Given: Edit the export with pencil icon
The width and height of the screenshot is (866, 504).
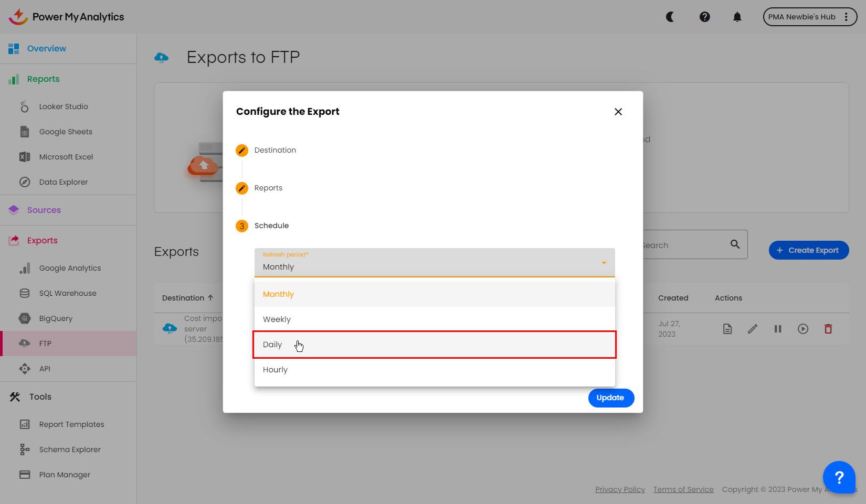Looking at the screenshot, I should [753, 329].
